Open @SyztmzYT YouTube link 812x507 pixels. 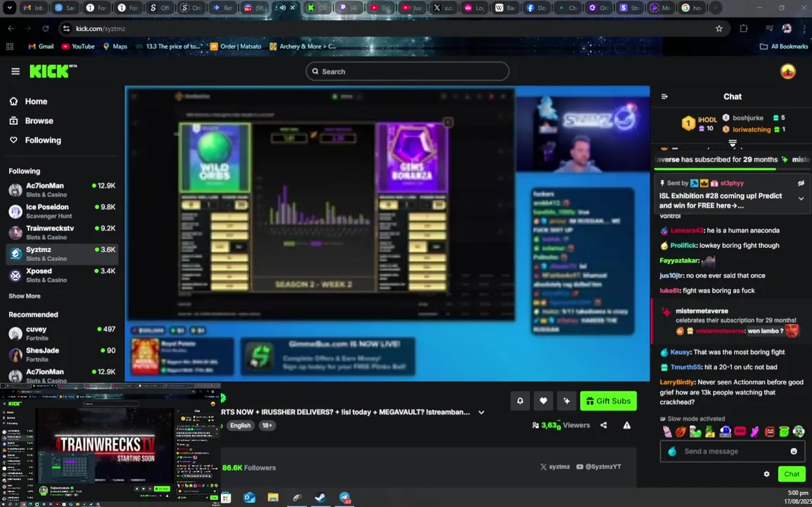coord(598,467)
